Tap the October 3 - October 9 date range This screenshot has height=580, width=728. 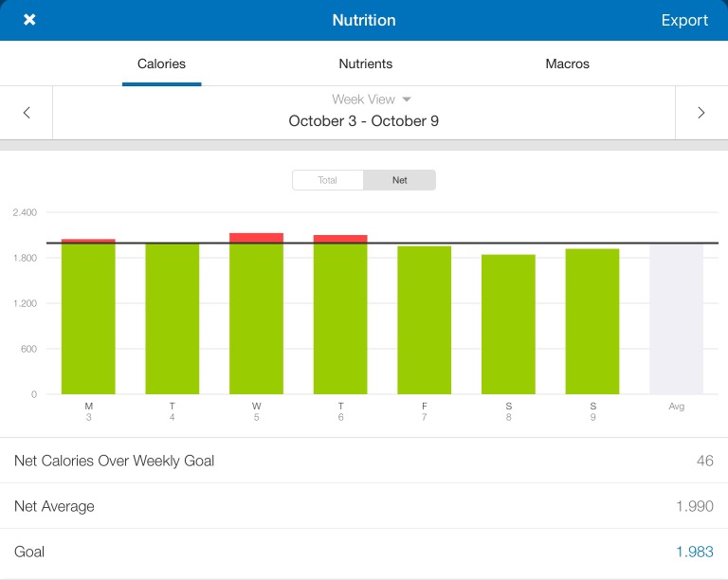pos(364,121)
